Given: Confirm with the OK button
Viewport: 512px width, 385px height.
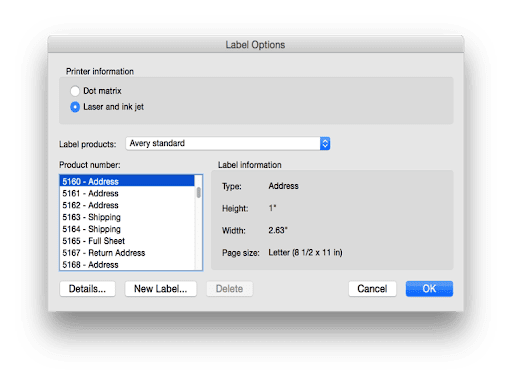Looking at the screenshot, I should (x=429, y=289).
